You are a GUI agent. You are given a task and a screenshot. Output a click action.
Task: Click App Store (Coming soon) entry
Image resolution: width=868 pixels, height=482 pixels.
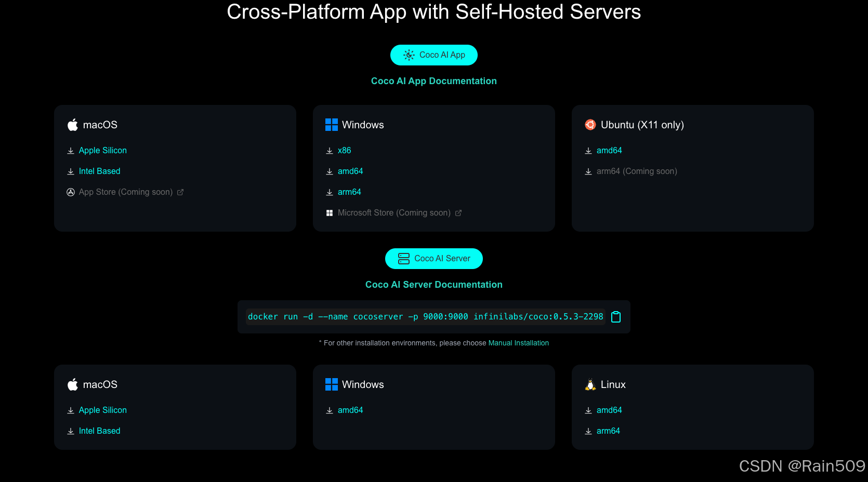point(126,192)
